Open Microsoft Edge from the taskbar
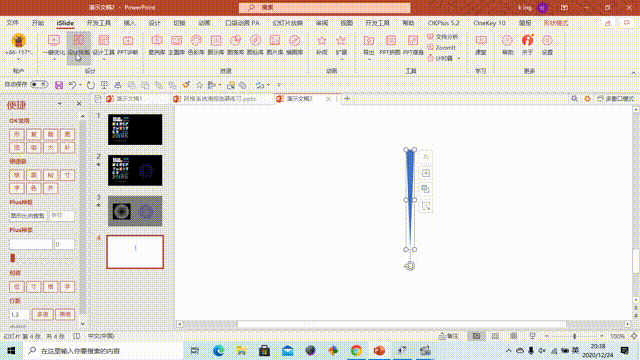Screen dimensions: 640x360 [x=218, y=351]
